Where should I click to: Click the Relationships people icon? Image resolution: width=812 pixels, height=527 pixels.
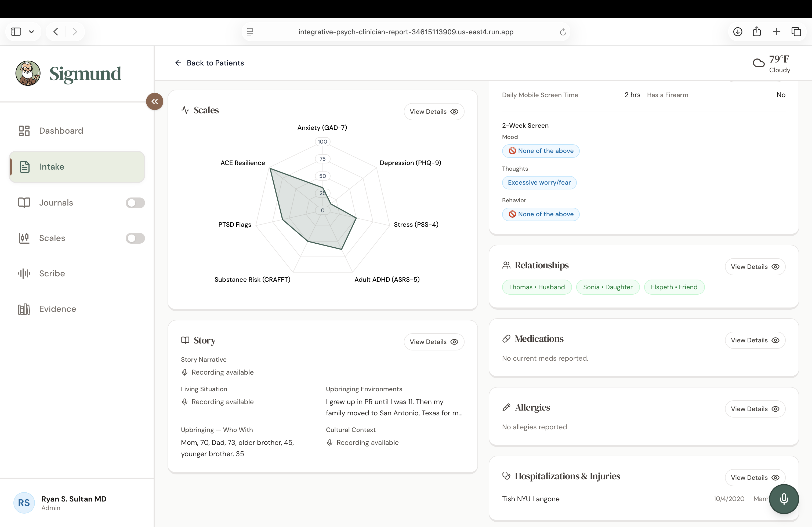pyautogui.click(x=506, y=265)
